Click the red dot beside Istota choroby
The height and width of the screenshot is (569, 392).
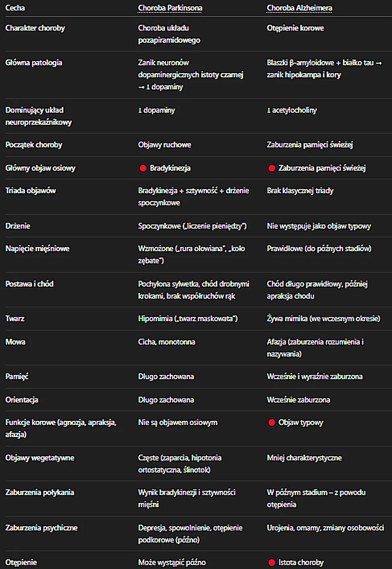click(x=272, y=563)
